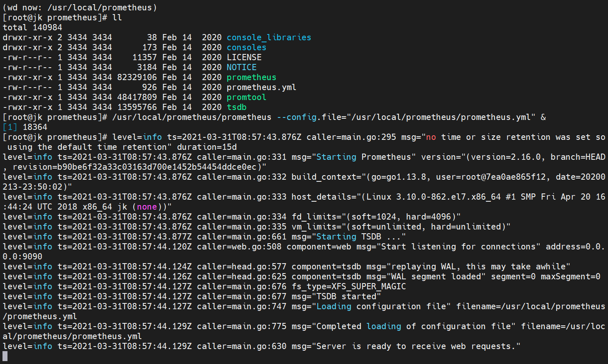Viewport: 608px width, 364px height.
Task: Click the background job PID 18364
Action: (35, 127)
